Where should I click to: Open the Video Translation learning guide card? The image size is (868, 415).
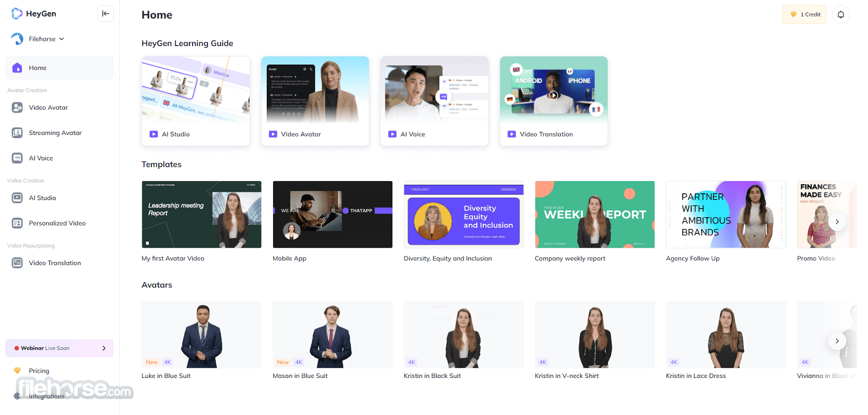pyautogui.click(x=554, y=101)
